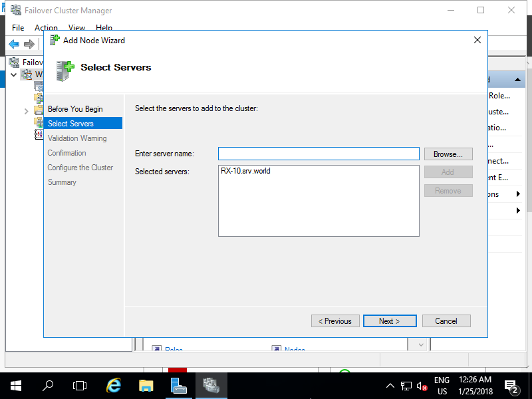532x399 pixels.
Task: Close the Add Node Wizard dialog
Action: [x=477, y=40]
